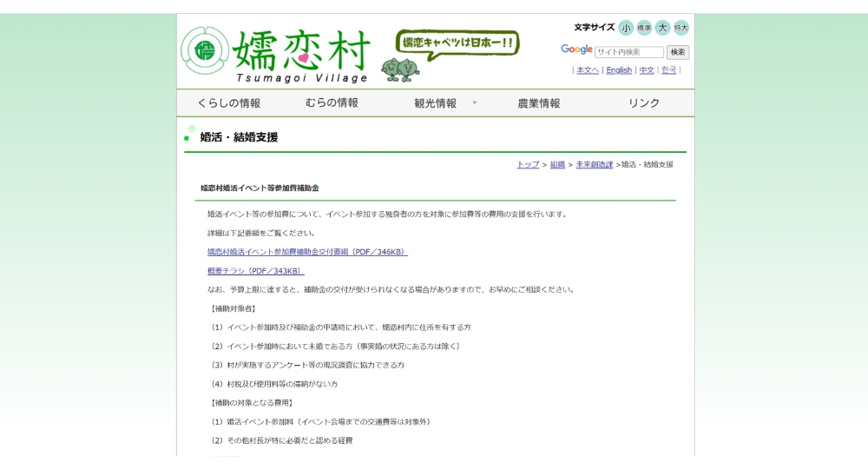Click the cabbage mascot characters
Image resolution: width=868 pixels, height=469 pixels.
tap(399, 69)
